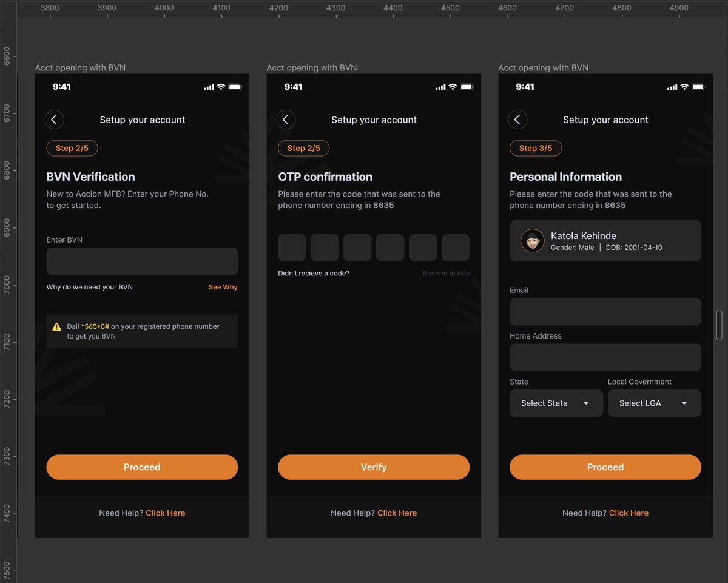Select third frame label Acct opening with BVN
Viewport: 728px width, 583px height.
coord(544,68)
